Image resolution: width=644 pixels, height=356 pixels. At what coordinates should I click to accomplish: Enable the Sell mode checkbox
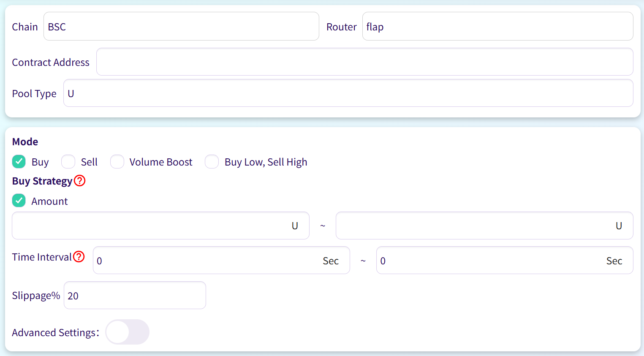68,162
